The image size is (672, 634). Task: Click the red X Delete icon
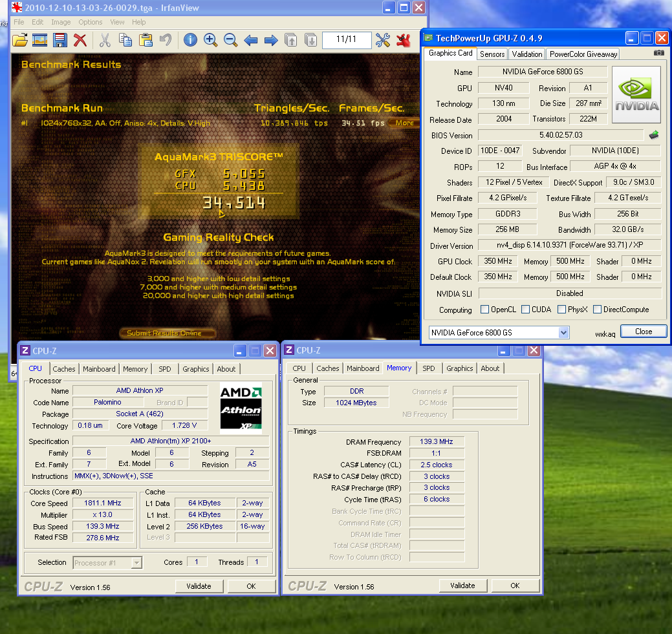tap(80, 40)
